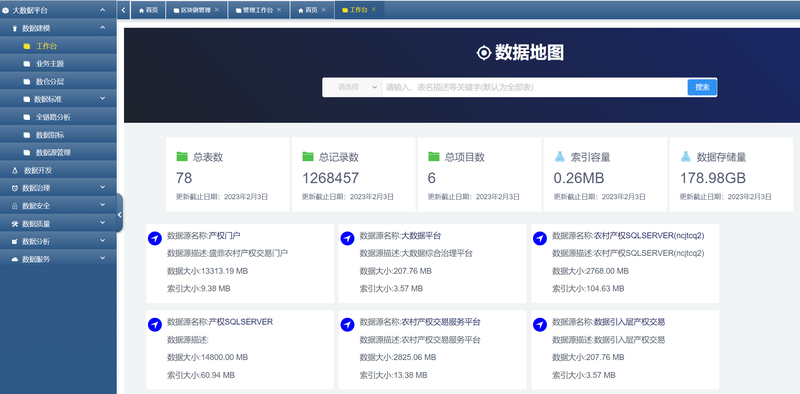This screenshot has width=800, height=394.
Task: Click the target icon next to 数据地图 title
Action: pos(483,53)
